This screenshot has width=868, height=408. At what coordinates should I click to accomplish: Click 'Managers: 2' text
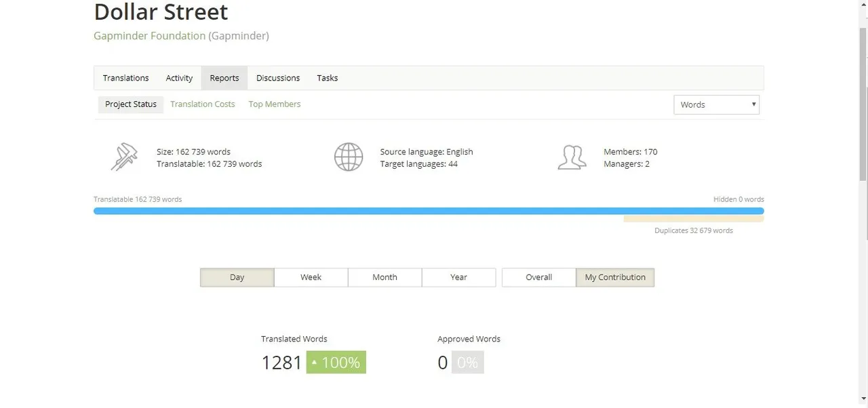[627, 164]
